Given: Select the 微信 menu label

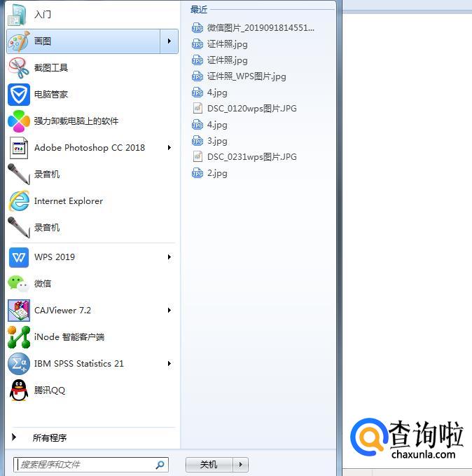Looking at the screenshot, I should tap(43, 284).
